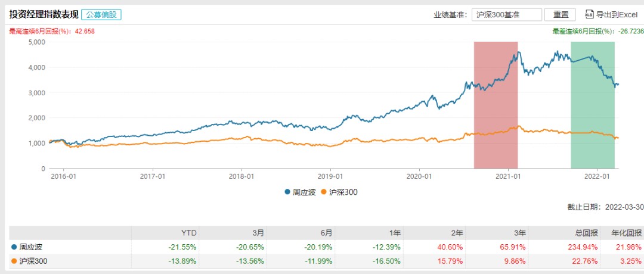
Task: Click the 投资经理指数表现 title
Action: tap(44, 15)
